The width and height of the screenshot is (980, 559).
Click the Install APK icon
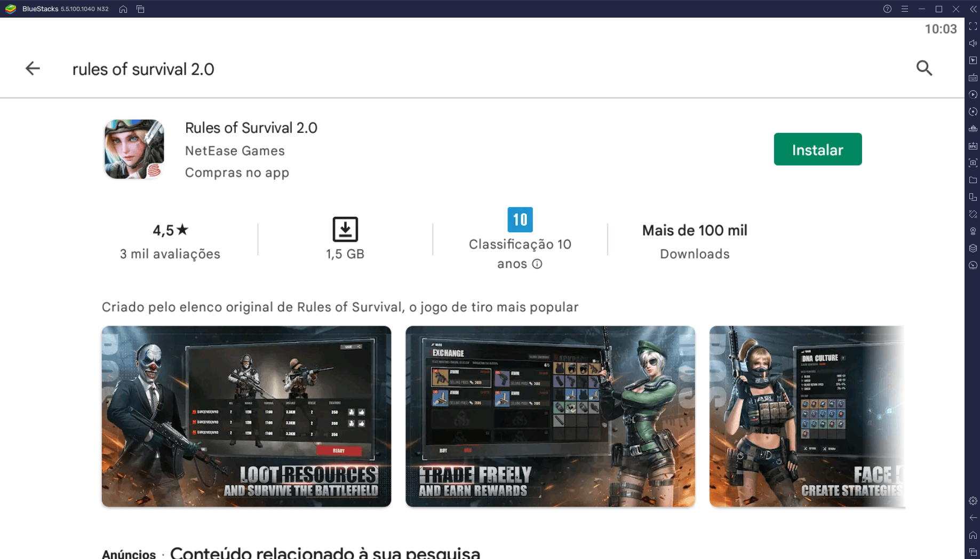tap(973, 146)
